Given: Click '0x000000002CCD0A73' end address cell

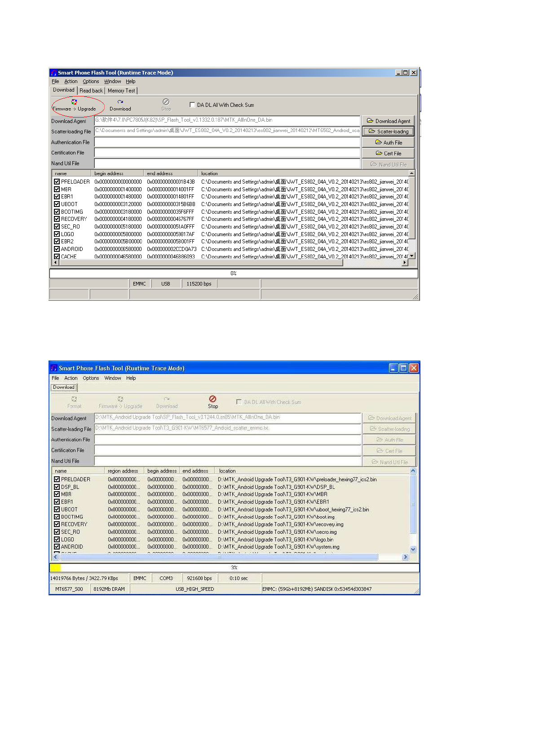Looking at the screenshot, I should coord(172,249).
